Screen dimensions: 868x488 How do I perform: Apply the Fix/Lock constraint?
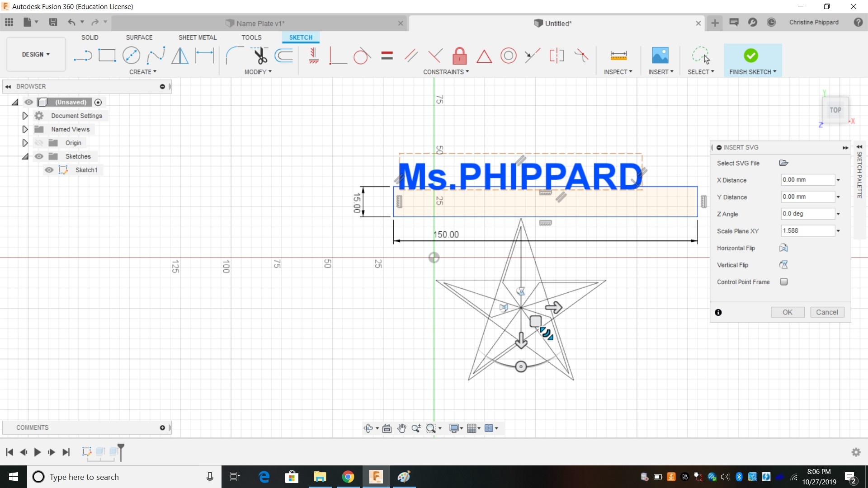coord(459,56)
